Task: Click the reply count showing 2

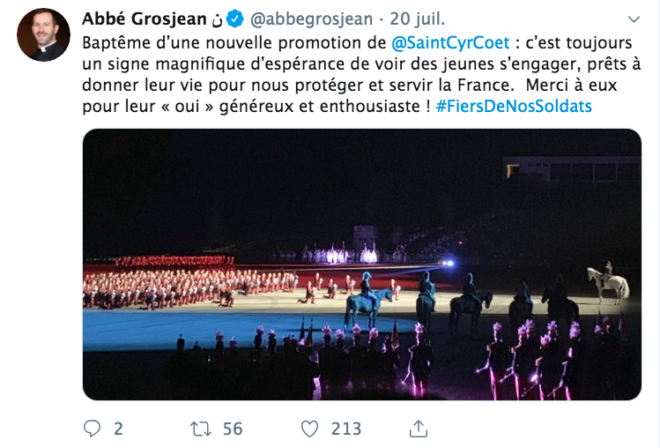Action: [x=118, y=429]
